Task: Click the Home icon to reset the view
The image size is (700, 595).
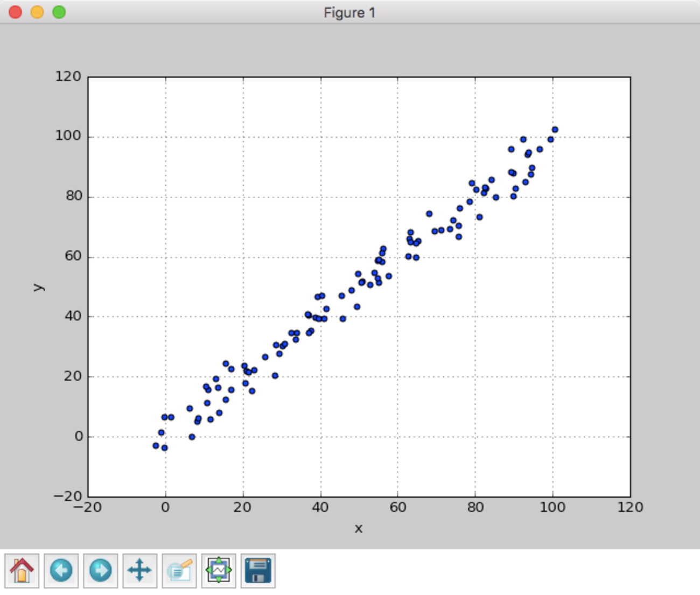Action: [x=22, y=570]
